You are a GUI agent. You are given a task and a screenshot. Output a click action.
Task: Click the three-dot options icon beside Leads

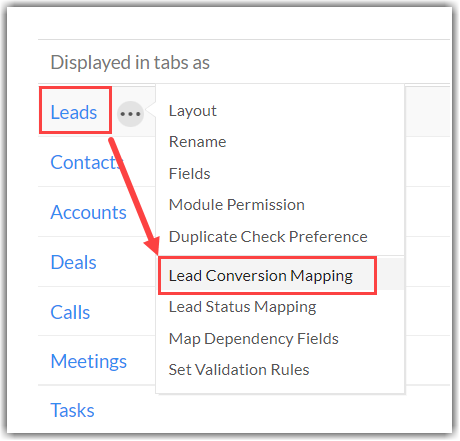pyautogui.click(x=130, y=114)
